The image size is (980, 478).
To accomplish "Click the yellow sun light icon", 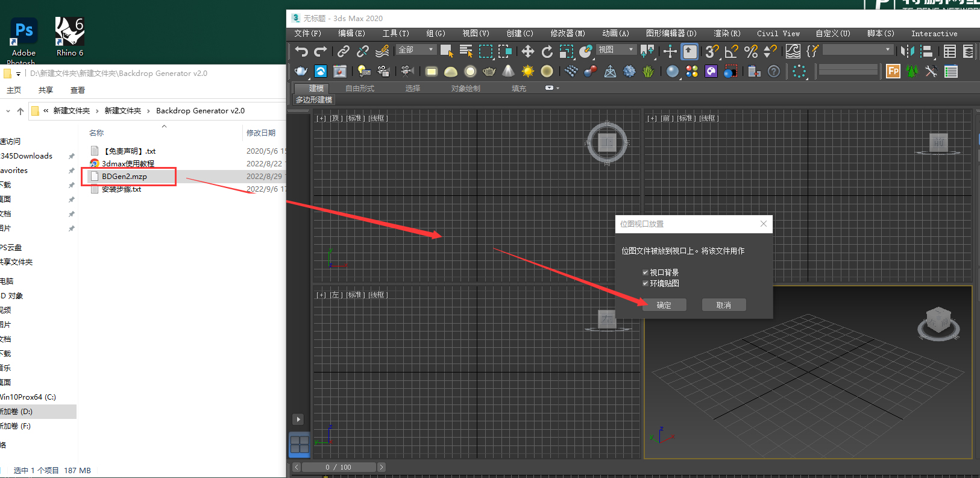I will 527,72.
